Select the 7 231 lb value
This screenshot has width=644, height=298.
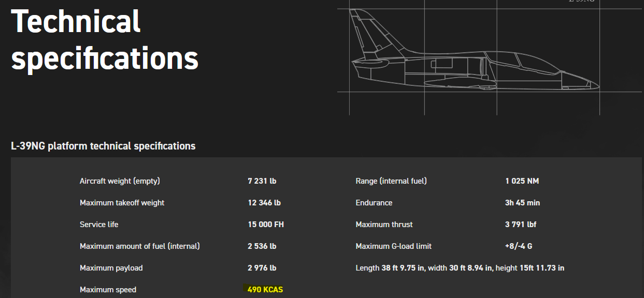click(262, 181)
